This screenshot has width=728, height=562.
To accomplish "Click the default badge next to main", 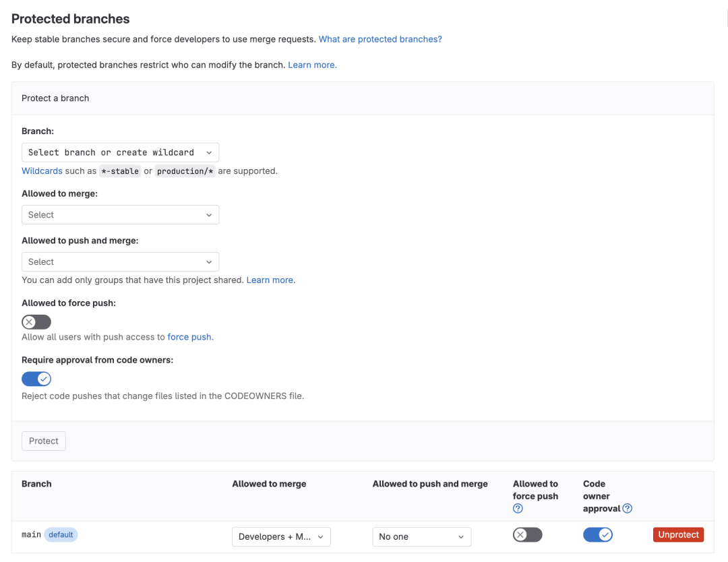I will pos(61,534).
